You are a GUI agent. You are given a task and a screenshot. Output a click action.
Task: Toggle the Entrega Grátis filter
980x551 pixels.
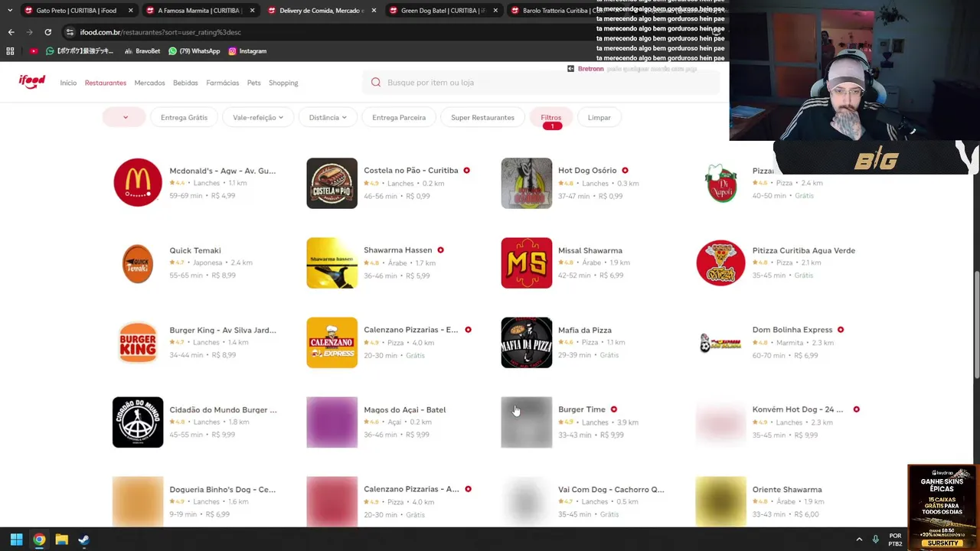(x=184, y=117)
